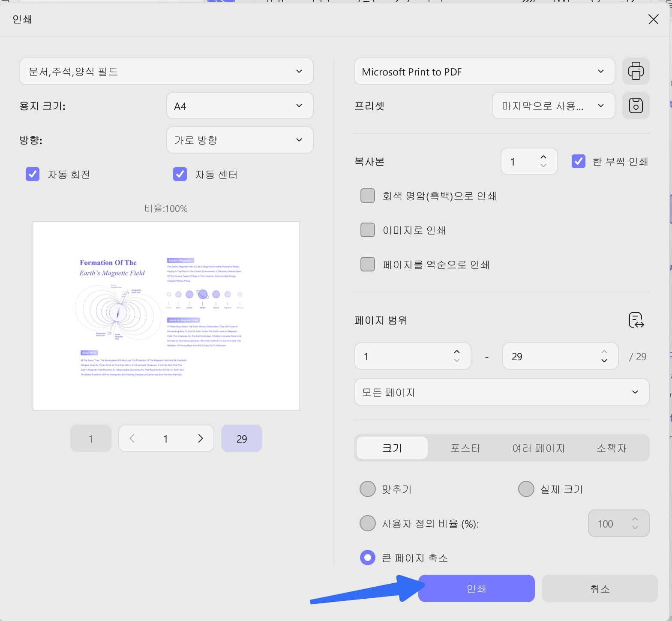The image size is (672, 621).
Task: Decrease 복사본 copies count
Action: click(543, 166)
